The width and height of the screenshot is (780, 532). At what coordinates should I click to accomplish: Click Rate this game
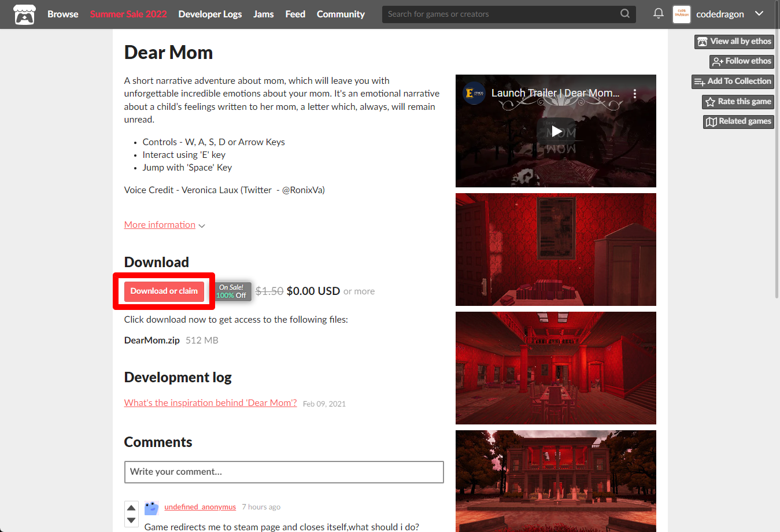tap(738, 102)
